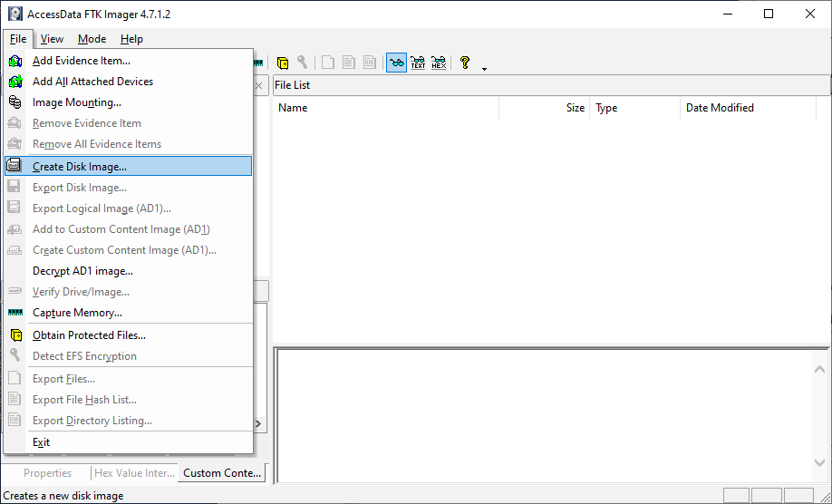This screenshot has height=504, width=832.
Task: Click Add to Custom Content Image entry
Action: coord(128,229)
